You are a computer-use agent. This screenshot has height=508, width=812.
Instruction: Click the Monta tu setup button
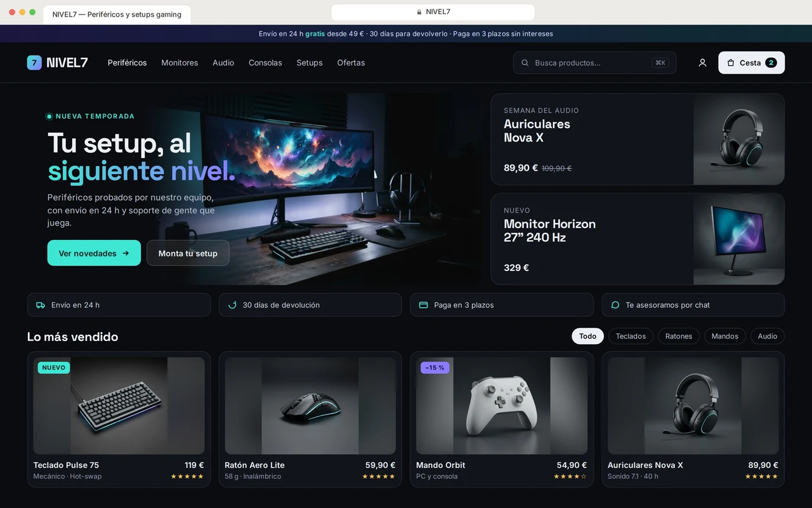188,253
